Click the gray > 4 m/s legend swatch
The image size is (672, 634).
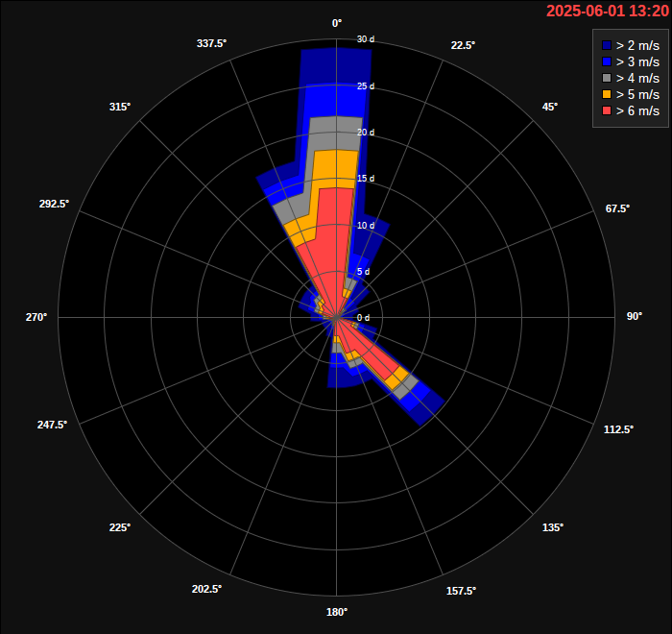coord(607,78)
